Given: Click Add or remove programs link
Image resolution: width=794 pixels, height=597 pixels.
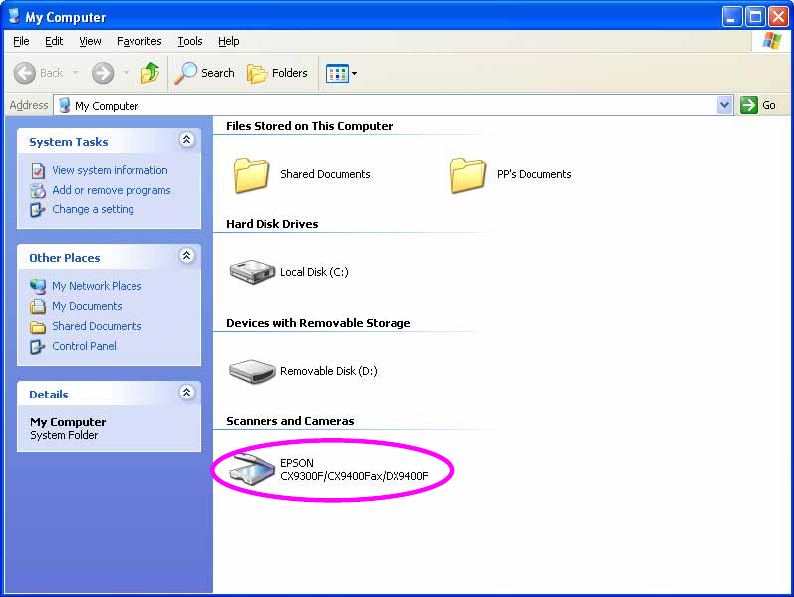Looking at the screenshot, I should (111, 190).
